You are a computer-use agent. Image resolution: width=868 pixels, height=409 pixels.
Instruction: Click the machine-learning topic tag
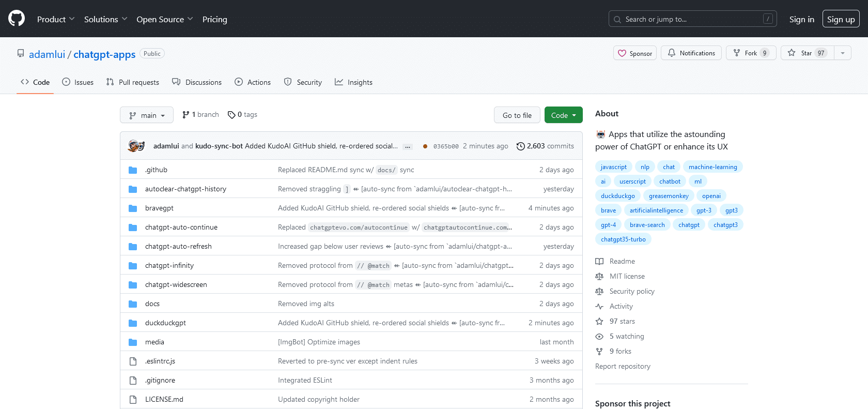click(x=712, y=167)
